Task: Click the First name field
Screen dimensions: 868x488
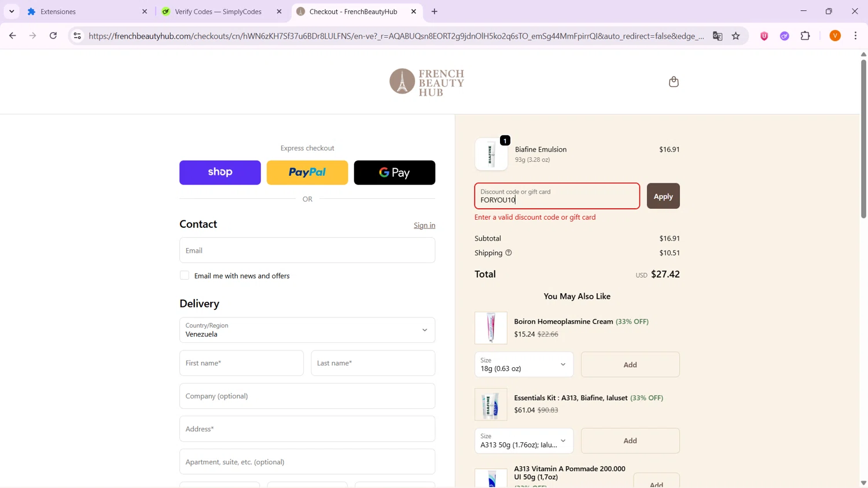Action: tap(241, 363)
